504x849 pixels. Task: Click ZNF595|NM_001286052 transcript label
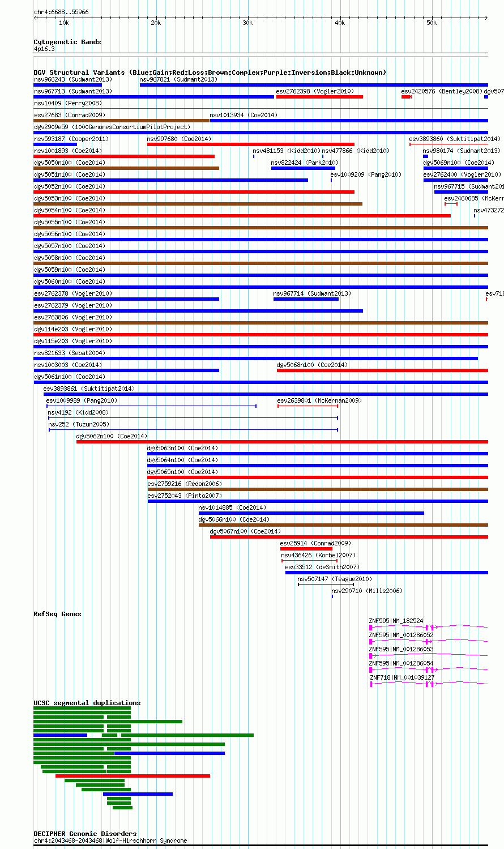[402, 635]
